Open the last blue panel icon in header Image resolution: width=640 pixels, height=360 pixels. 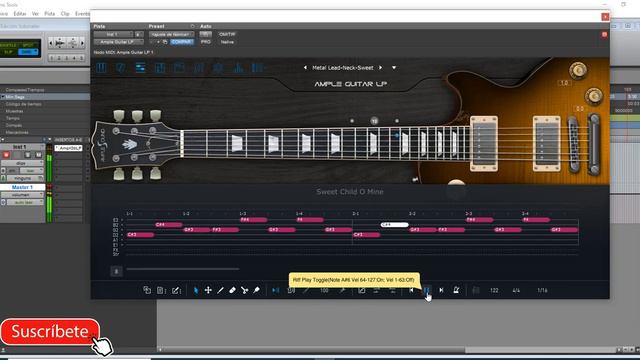[x=257, y=68]
